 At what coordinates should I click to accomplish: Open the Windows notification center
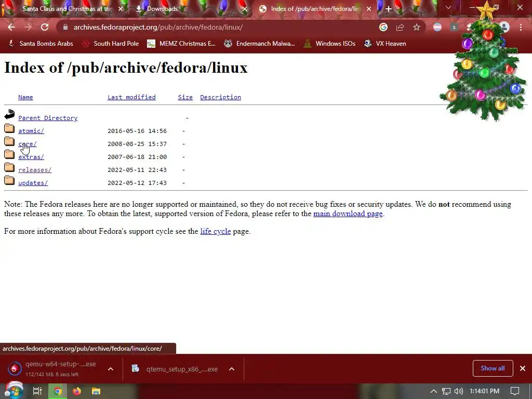(515, 391)
